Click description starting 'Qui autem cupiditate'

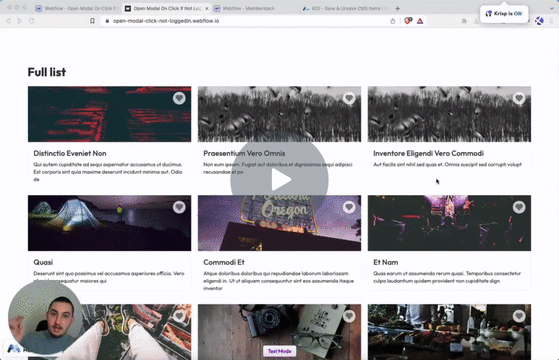point(108,172)
